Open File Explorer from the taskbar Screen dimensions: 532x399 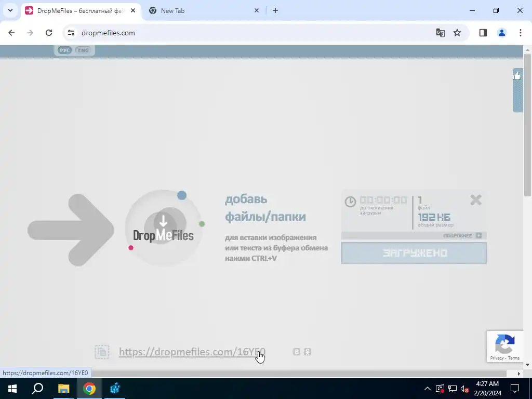63,389
